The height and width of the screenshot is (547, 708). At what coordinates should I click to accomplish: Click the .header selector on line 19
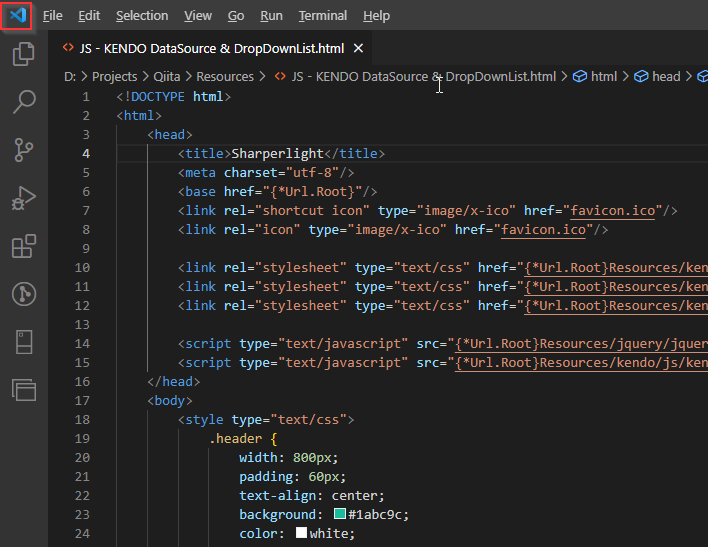click(235, 439)
